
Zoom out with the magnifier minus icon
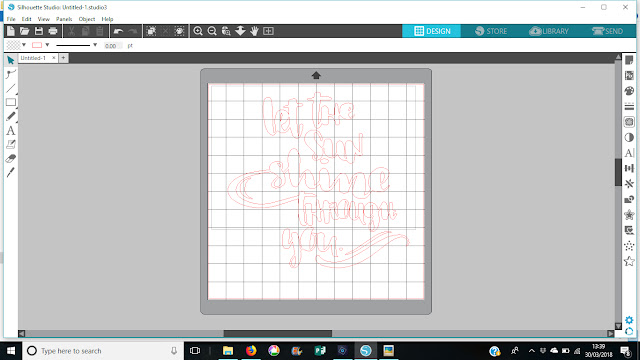[x=212, y=31]
